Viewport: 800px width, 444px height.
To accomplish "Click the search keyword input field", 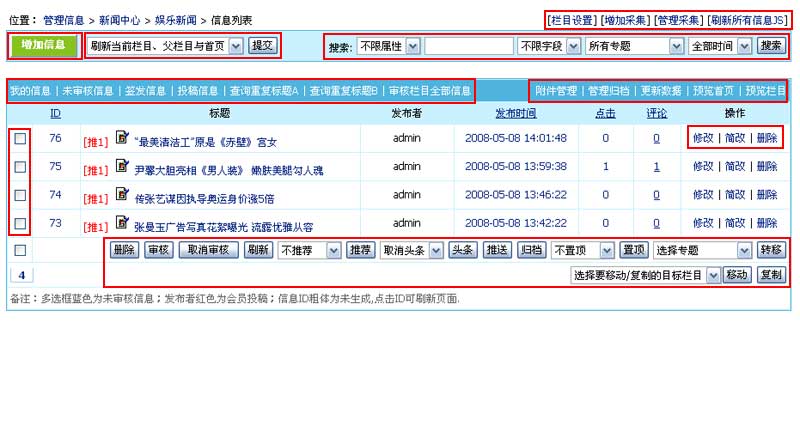I will (x=468, y=46).
